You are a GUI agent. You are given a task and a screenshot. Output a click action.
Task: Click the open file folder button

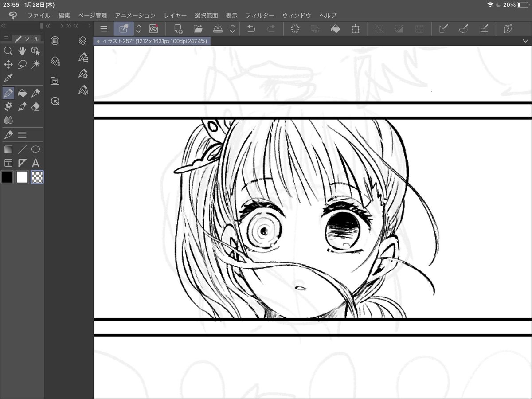[x=198, y=29]
